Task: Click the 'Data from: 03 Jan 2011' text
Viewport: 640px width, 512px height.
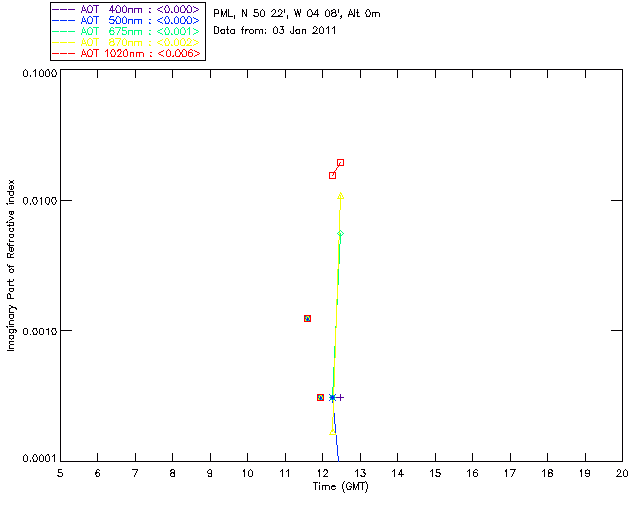Action: [275, 31]
